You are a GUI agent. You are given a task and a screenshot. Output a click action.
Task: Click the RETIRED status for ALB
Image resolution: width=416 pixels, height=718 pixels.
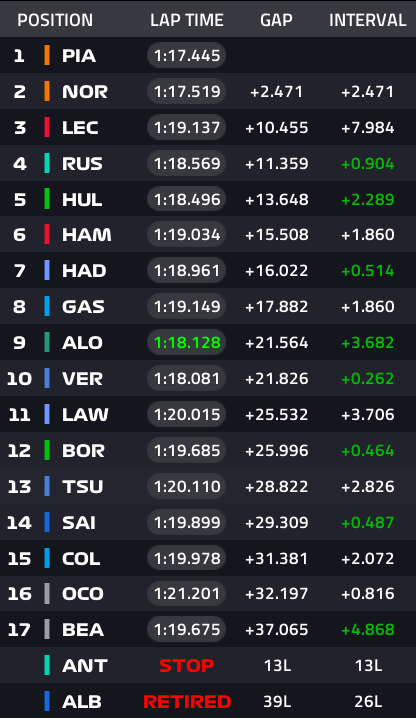pyautogui.click(x=187, y=701)
